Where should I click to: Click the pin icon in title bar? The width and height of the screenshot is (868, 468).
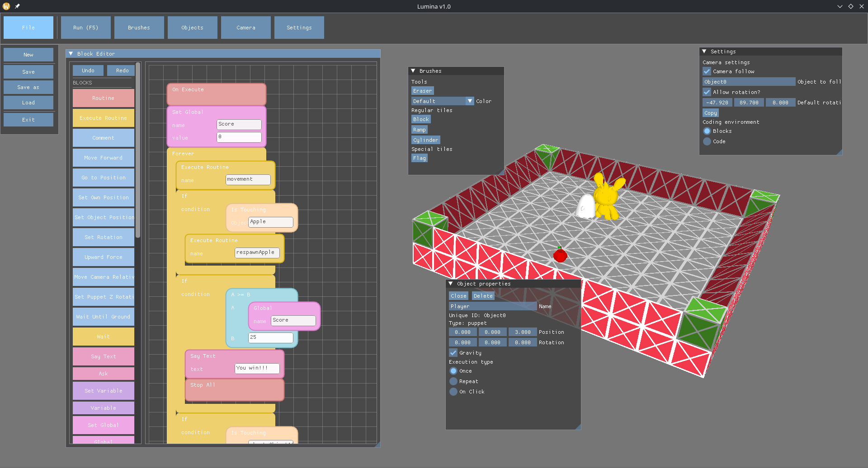pyautogui.click(x=17, y=6)
